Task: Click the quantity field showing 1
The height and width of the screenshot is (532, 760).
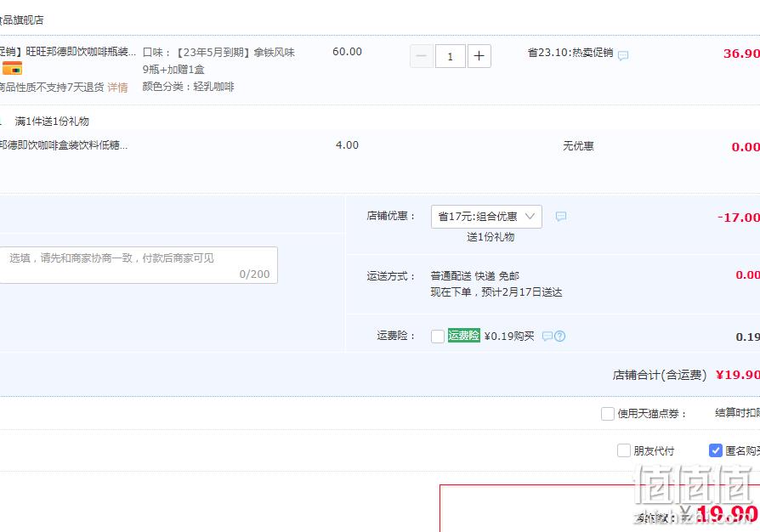Action: point(451,56)
